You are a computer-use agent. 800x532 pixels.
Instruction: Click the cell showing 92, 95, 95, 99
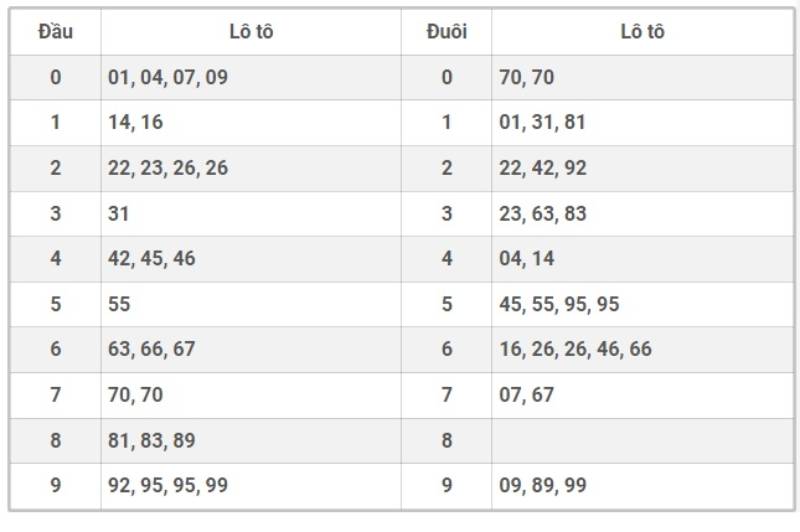pyautogui.click(x=168, y=486)
